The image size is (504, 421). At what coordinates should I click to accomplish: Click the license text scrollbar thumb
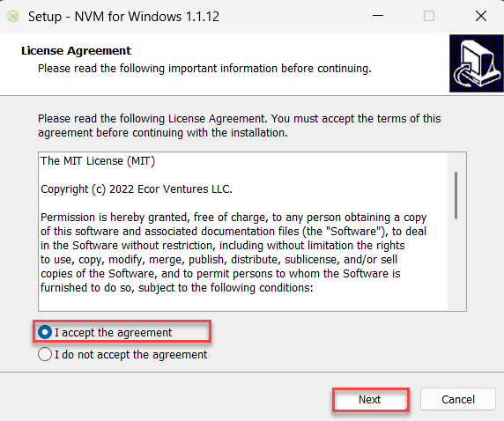click(x=456, y=196)
